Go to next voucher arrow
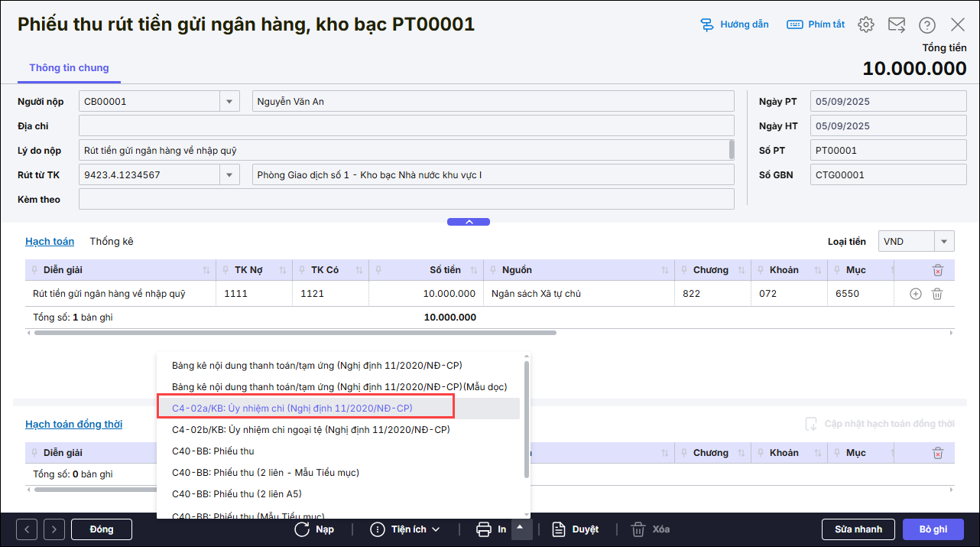 pos(54,529)
